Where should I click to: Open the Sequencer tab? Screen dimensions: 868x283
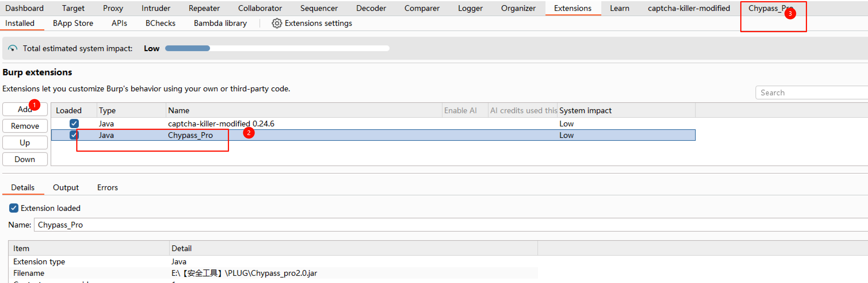[x=319, y=8]
